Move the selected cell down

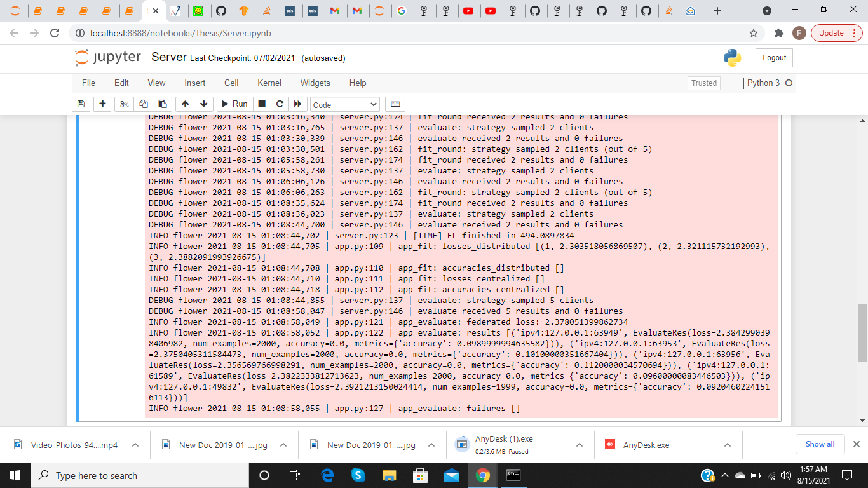(203, 104)
